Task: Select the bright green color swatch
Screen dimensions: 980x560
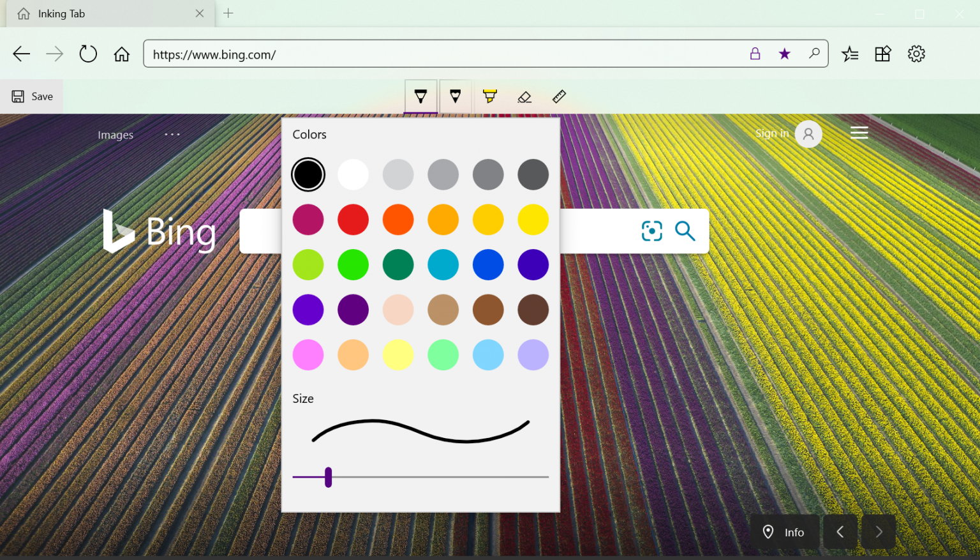Action: [353, 265]
